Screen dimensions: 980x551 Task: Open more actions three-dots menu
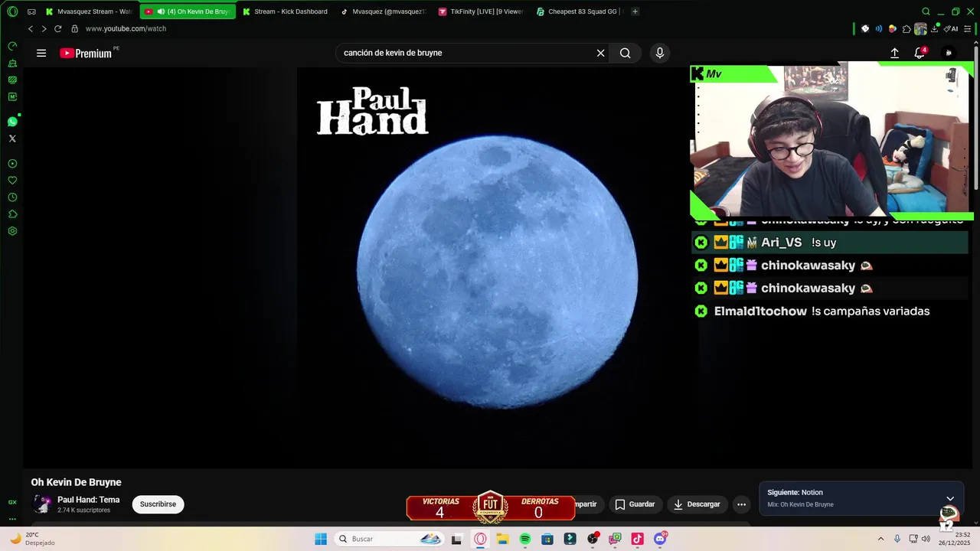coord(741,504)
